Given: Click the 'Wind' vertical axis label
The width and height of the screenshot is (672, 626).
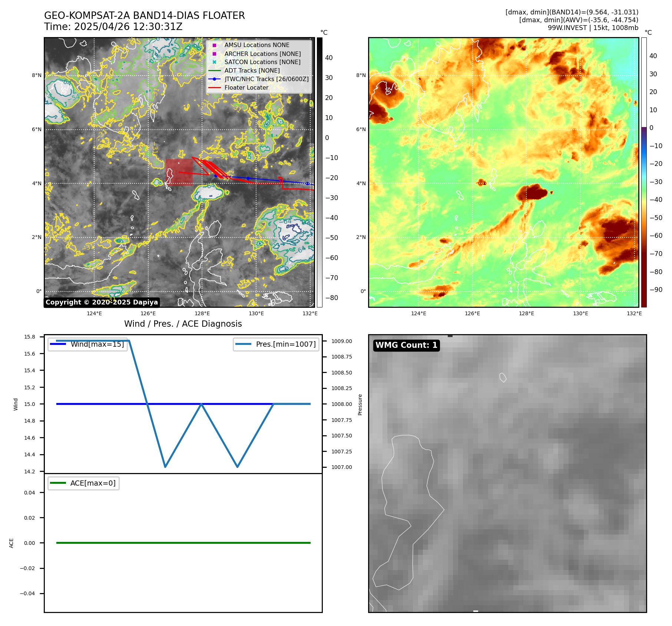Looking at the screenshot, I should 16,404.
